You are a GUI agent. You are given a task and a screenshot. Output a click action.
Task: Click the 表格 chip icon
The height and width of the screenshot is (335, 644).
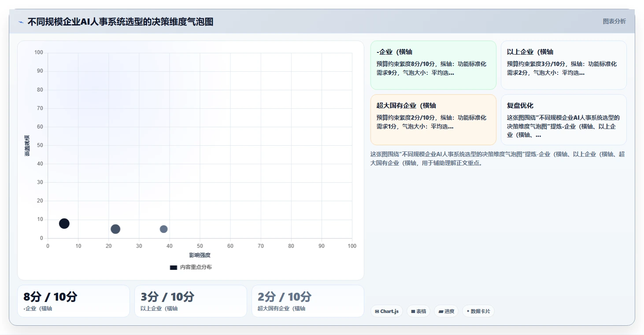413,311
